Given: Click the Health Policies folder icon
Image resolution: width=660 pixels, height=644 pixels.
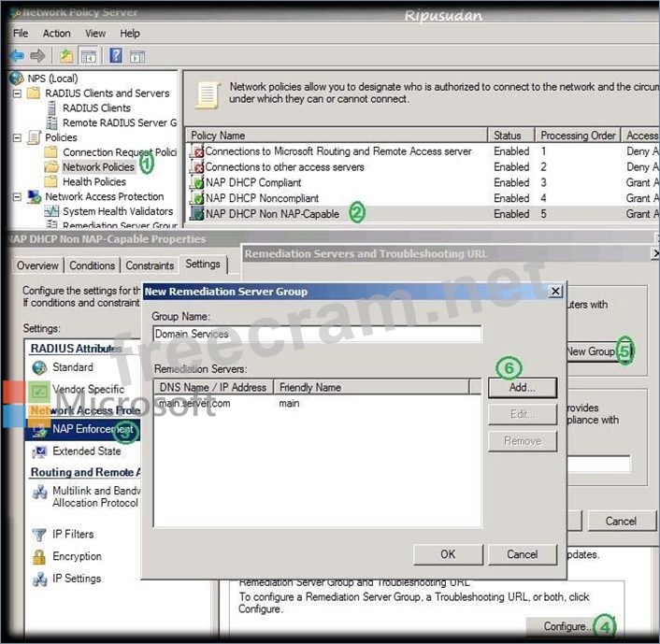Looking at the screenshot, I should pyautogui.click(x=50, y=181).
